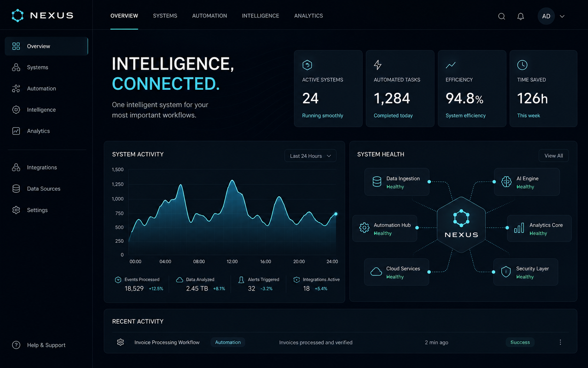Image resolution: width=588 pixels, height=368 pixels.
Task: Open notifications bell icon
Action: (521, 16)
